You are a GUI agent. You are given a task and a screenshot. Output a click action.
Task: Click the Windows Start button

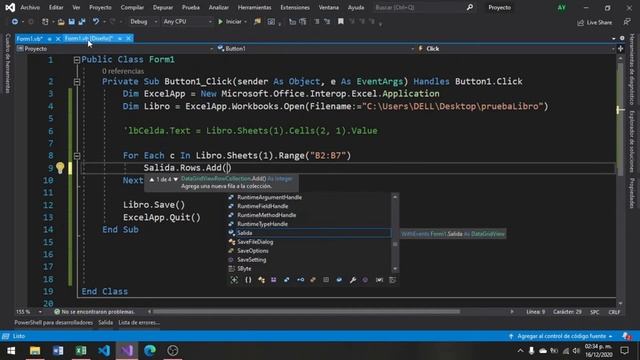tap(11, 350)
